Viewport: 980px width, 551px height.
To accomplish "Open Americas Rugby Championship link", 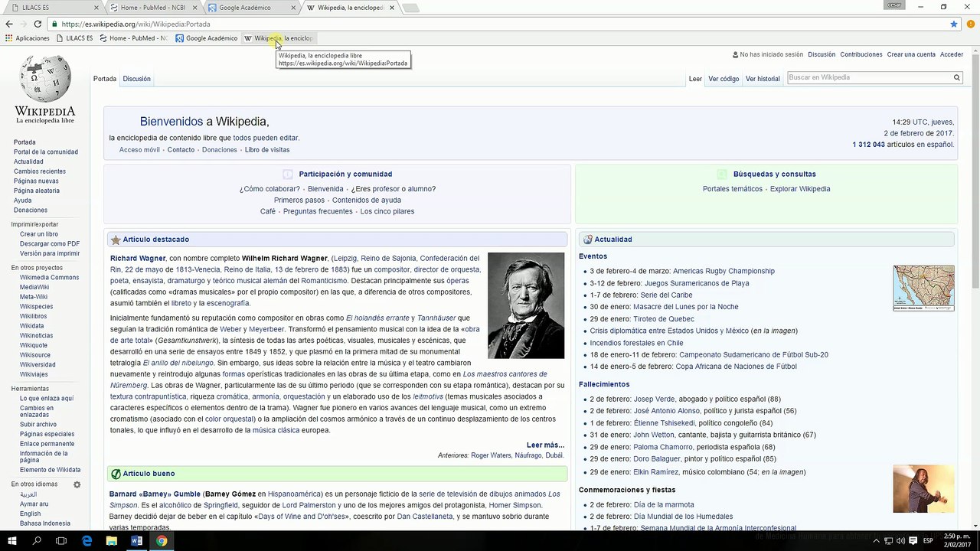I will click(x=724, y=271).
